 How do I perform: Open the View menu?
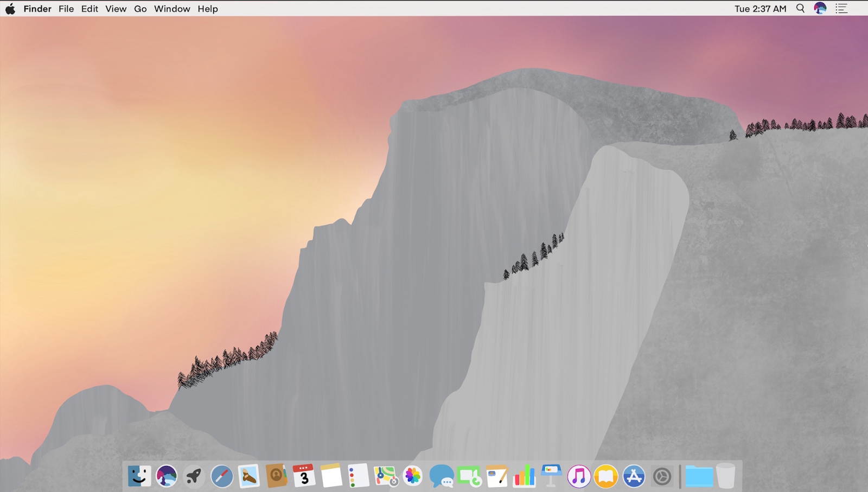[116, 9]
